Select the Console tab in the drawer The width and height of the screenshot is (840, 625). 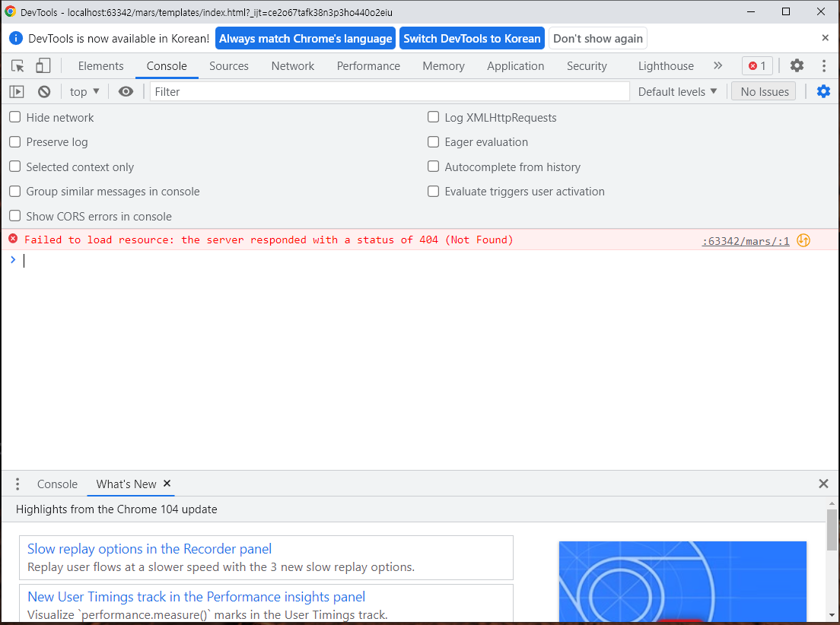(57, 484)
